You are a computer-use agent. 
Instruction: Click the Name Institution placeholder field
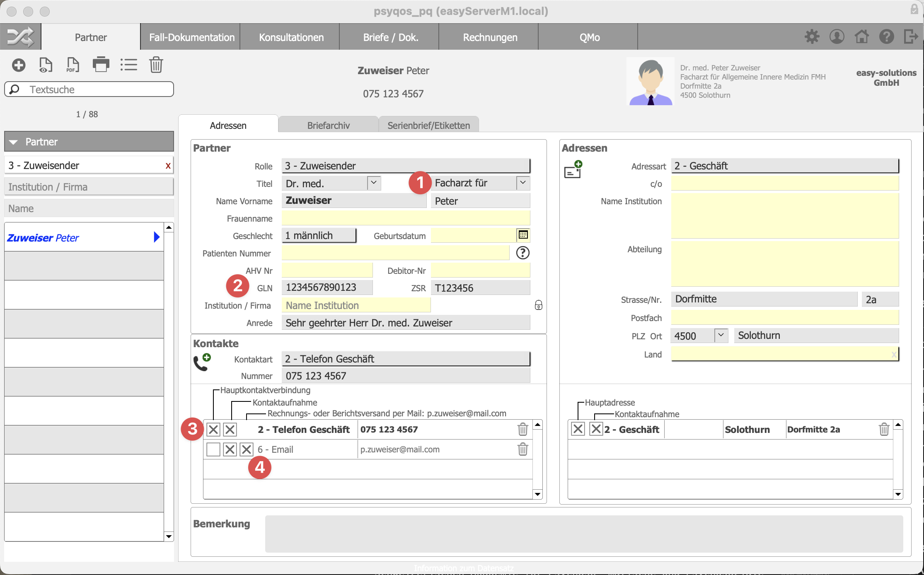click(x=356, y=305)
